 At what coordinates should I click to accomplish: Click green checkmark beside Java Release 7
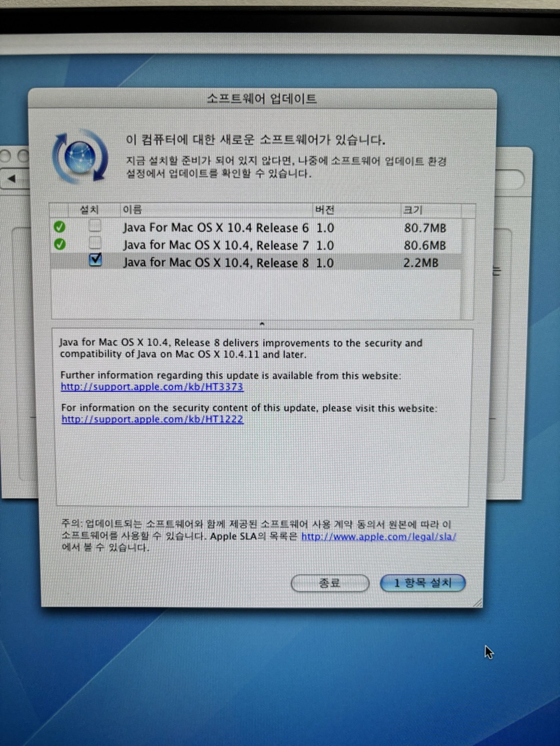tap(60, 244)
